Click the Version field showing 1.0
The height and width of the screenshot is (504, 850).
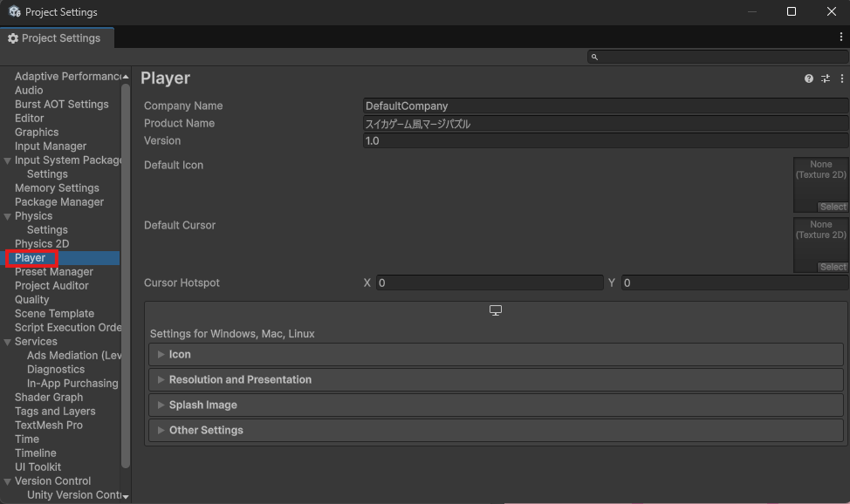pyautogui.click(x=606, y=141)
